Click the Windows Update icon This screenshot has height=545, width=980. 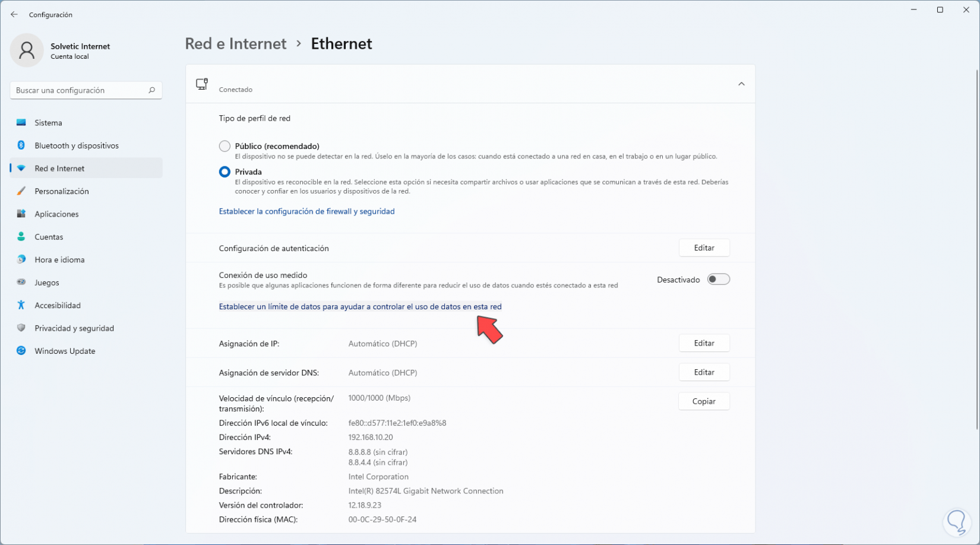[x=21, y=351]
